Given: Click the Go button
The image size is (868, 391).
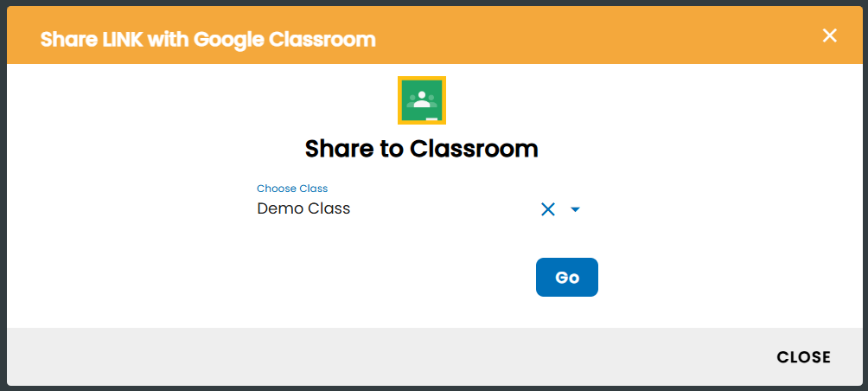Looking at the screenshot, I should 567,277.
